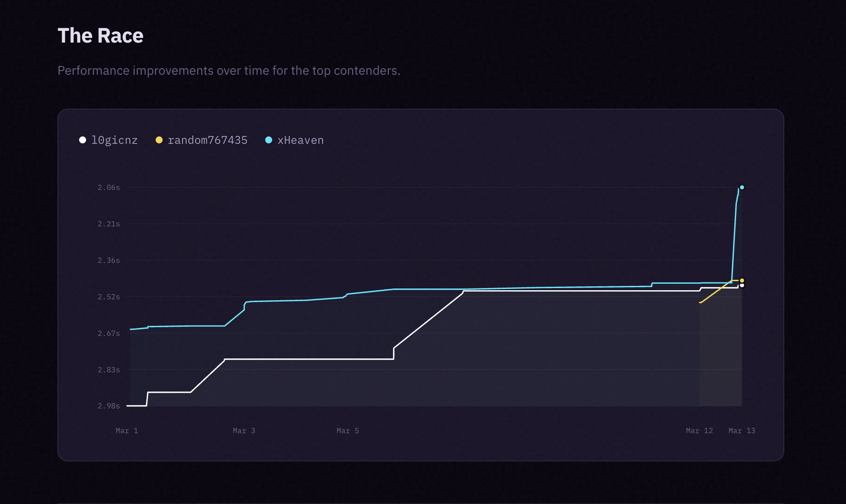
Task: Click the Mar 3 axis label
Action: coord(244,431)
